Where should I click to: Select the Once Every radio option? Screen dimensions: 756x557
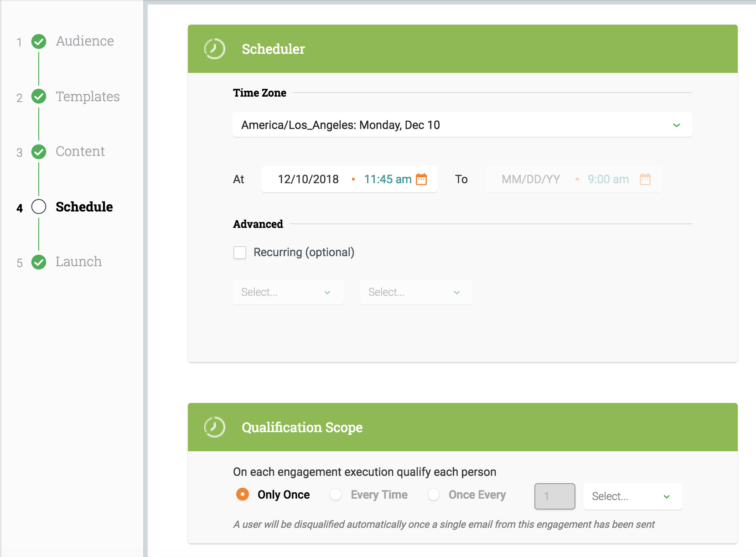pyautogui.click(x=434, y=495)
